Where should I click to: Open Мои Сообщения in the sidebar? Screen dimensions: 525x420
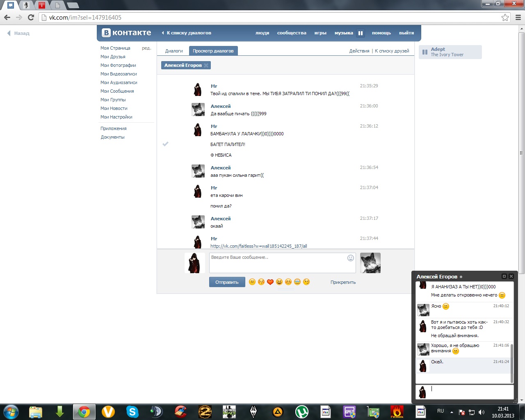[117, 91]
